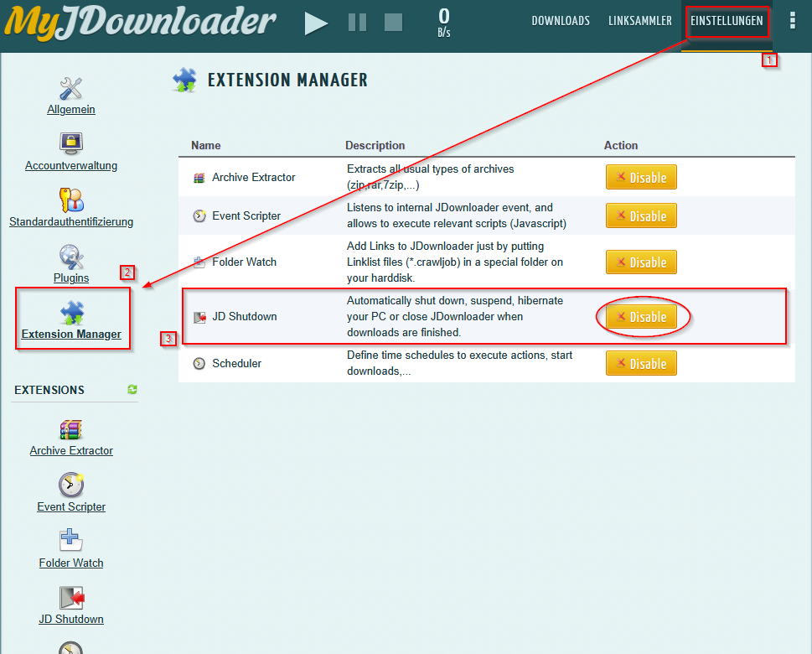The image size is (812, 654).
Task: Refresh the Extensions list green icon
Action: coord(132,390)
